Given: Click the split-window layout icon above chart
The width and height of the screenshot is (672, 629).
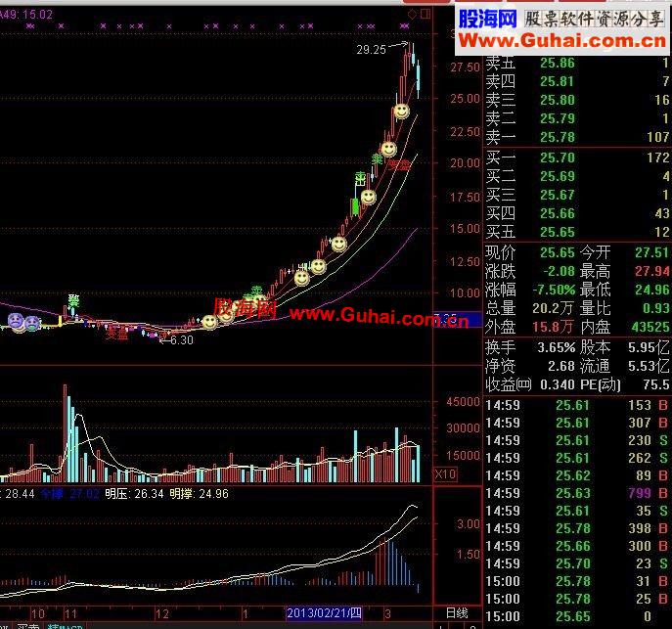Looking at the screenshot, I should [x=426, y=14].
